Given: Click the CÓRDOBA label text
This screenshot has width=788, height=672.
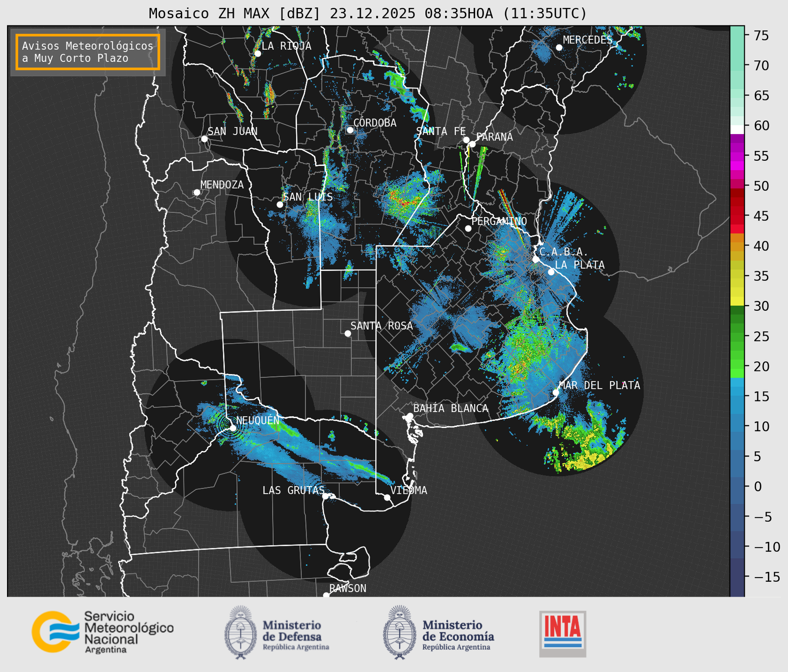Looking at the screenshot, I should (x=375, y=123).
